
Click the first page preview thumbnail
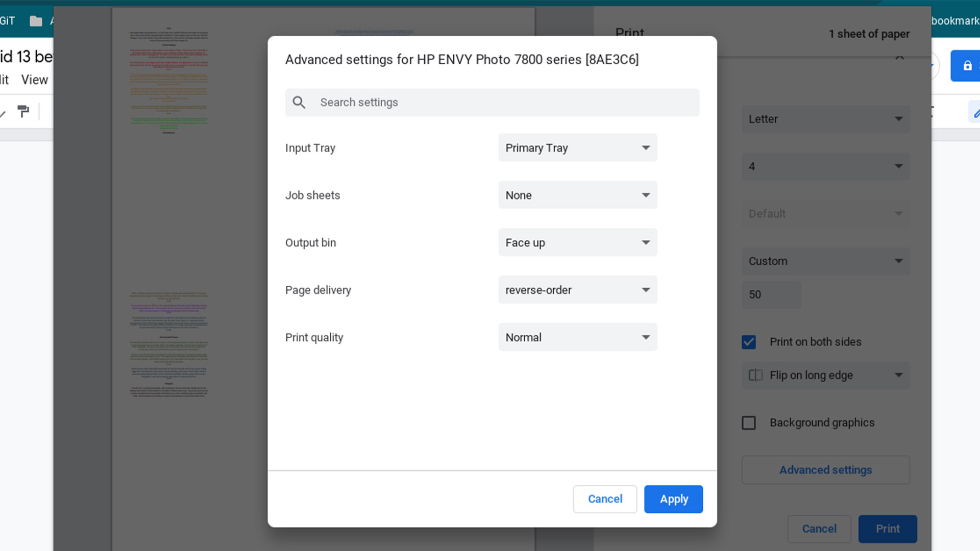tap(169, 82)
